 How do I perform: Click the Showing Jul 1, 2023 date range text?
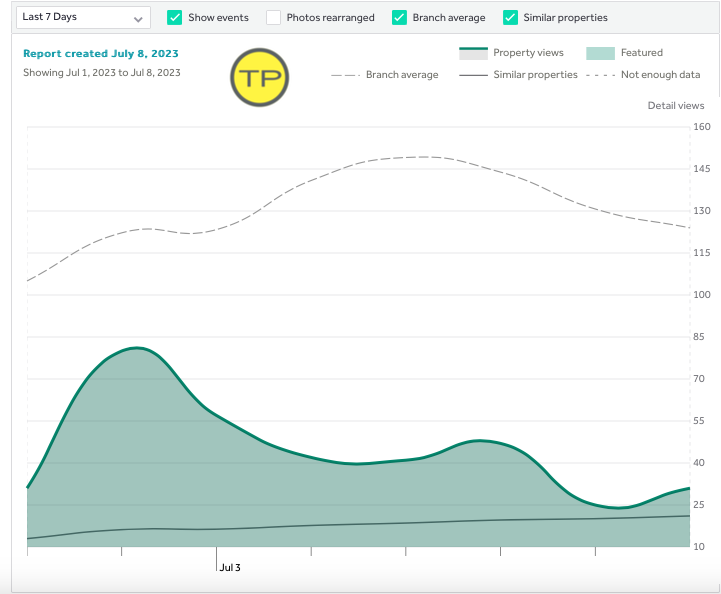[102, 73]
